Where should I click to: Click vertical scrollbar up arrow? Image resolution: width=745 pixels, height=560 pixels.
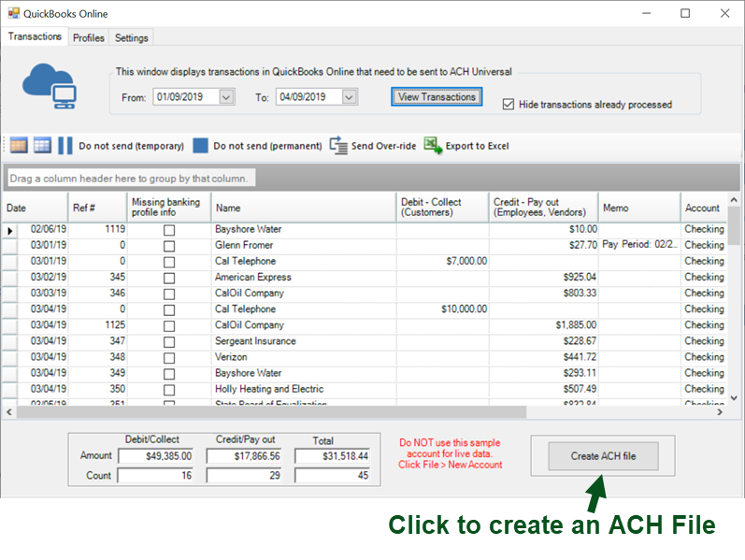tap(734, 200)
